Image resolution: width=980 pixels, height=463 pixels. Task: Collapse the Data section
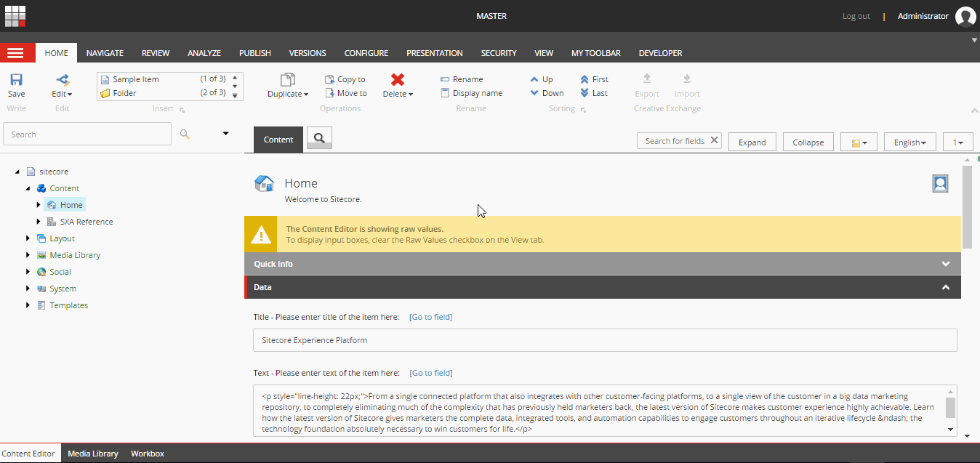603,287
